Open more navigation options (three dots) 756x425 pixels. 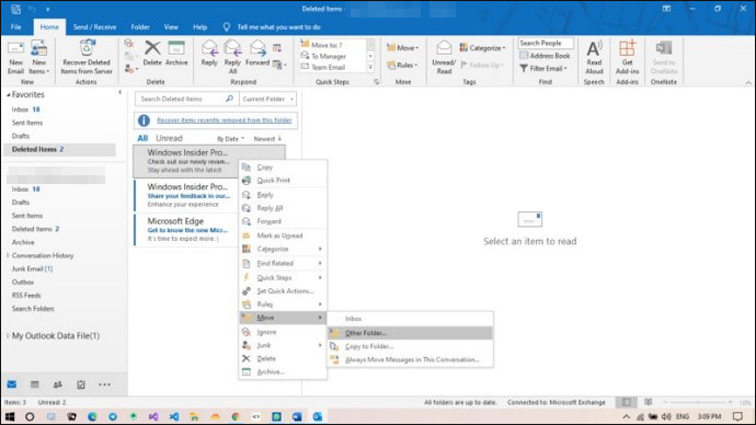pos(104,384)
